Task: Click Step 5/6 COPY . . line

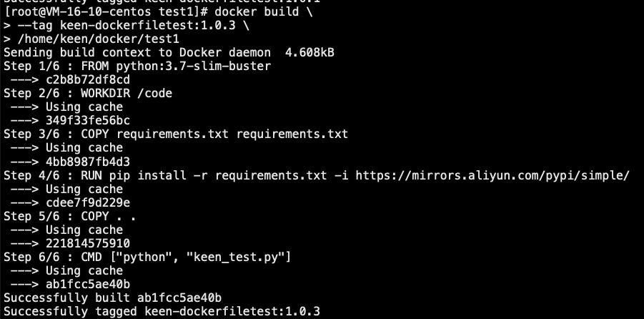Action: [x=69, y=216]
